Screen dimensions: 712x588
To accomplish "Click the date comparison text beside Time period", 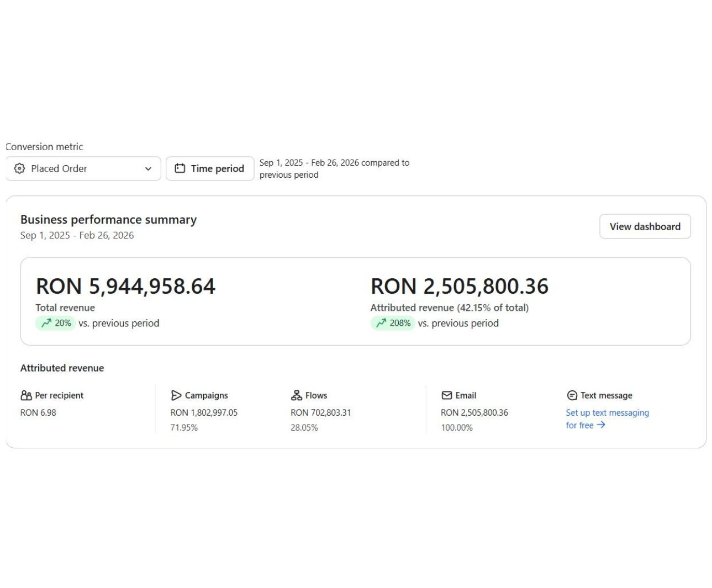I will click(335, 168).
